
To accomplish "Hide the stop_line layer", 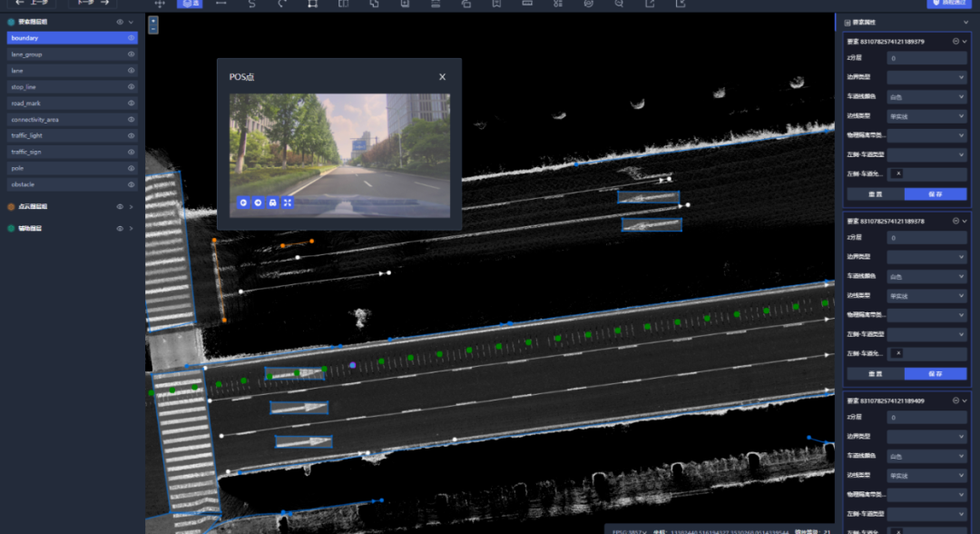I will click(x=132, y=87).
